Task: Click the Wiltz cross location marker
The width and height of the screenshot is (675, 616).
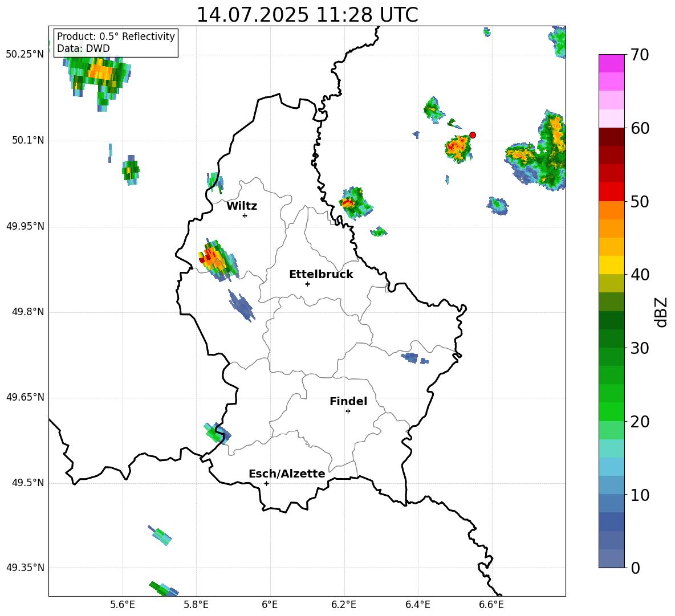Action: (x=245, y=215)
